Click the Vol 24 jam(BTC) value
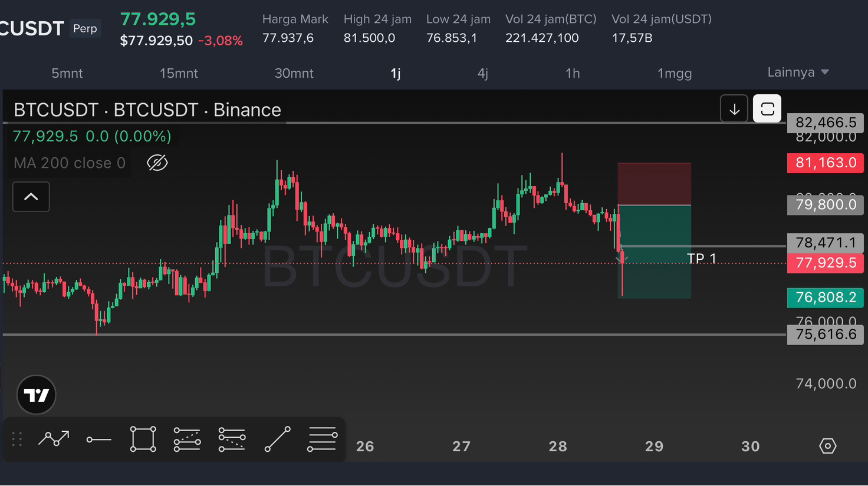Image resolution: width=868 pixels, height=486 pixels. tap(542, 38)
